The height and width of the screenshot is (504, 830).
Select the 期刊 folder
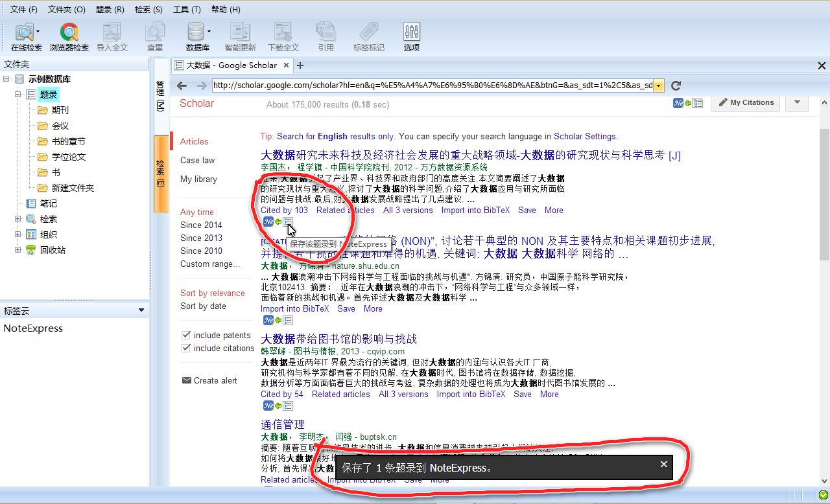pos(60,110)
